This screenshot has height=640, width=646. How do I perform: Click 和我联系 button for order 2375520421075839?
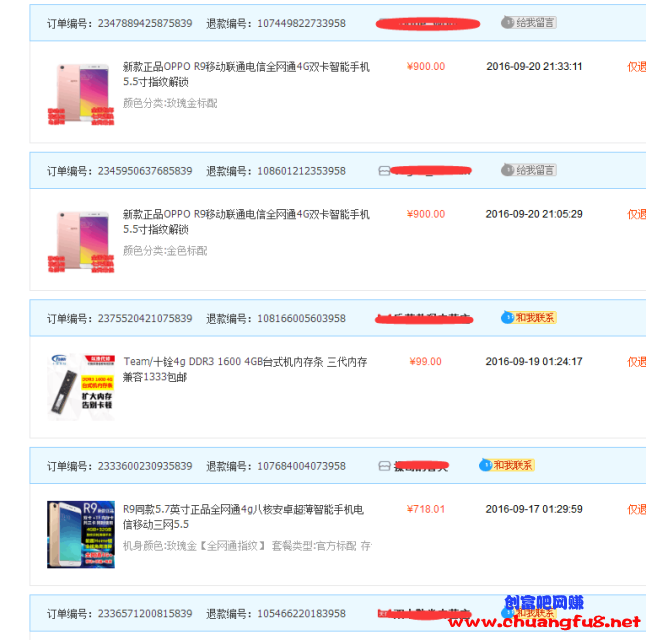point(529,318)
